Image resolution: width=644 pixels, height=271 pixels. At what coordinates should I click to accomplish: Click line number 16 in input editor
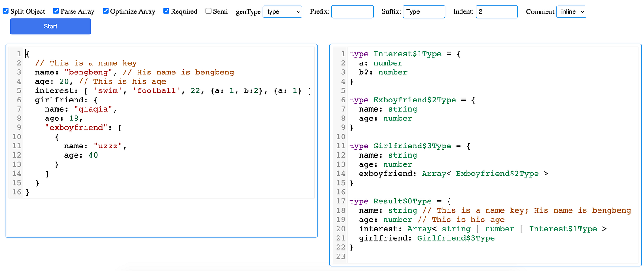(x=17, y=192)
